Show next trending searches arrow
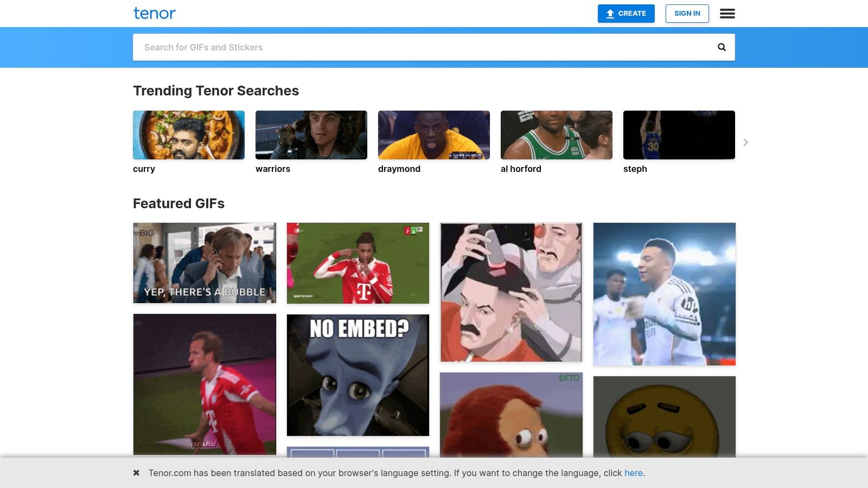868x488 pixels. pos(746,142)
